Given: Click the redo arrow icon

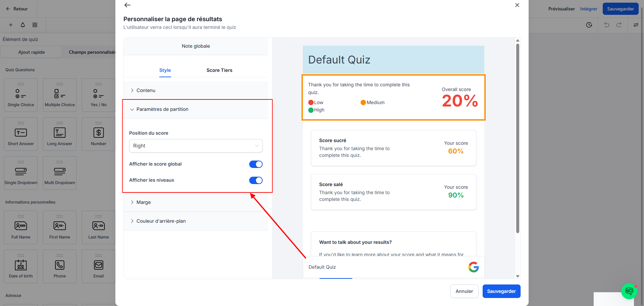Looking at the screenshot, I should (x=619, y=25).
